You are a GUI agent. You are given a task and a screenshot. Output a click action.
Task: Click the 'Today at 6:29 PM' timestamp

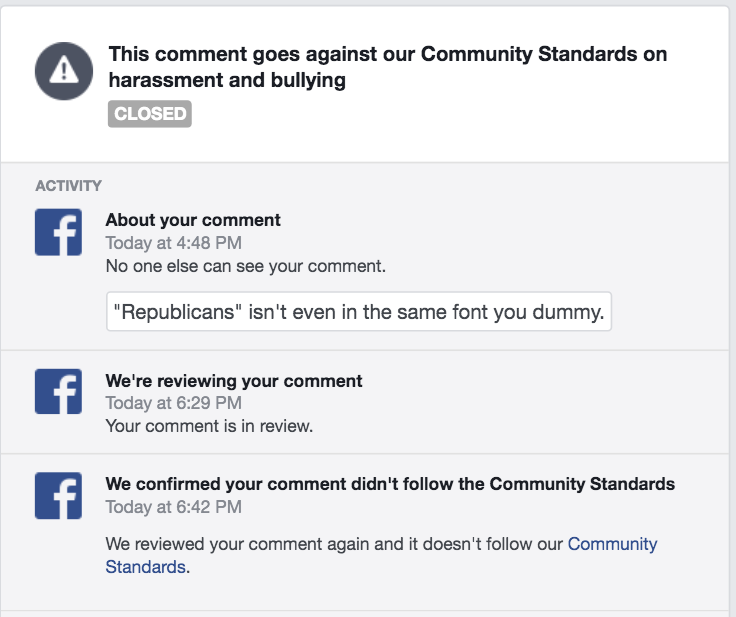pyautogui.click(x=173, y=403)
